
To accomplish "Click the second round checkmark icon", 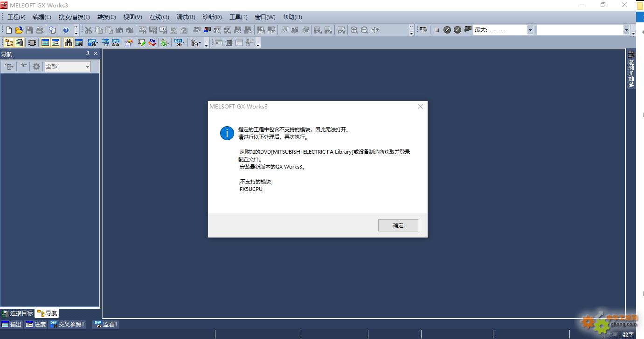I will (457, 30).
